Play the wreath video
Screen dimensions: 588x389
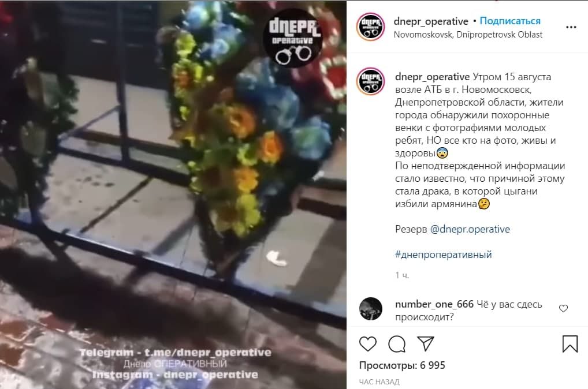click(173, 194)
